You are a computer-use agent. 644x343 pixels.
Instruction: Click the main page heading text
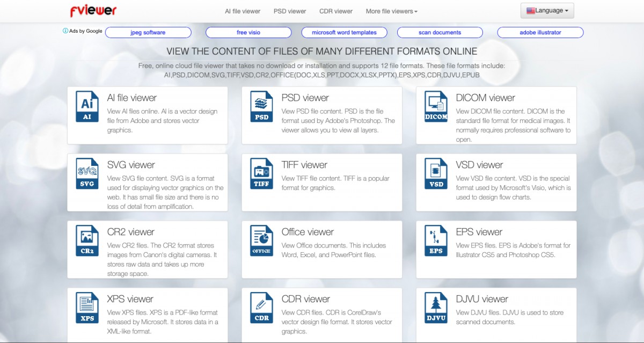coord(322,52)
